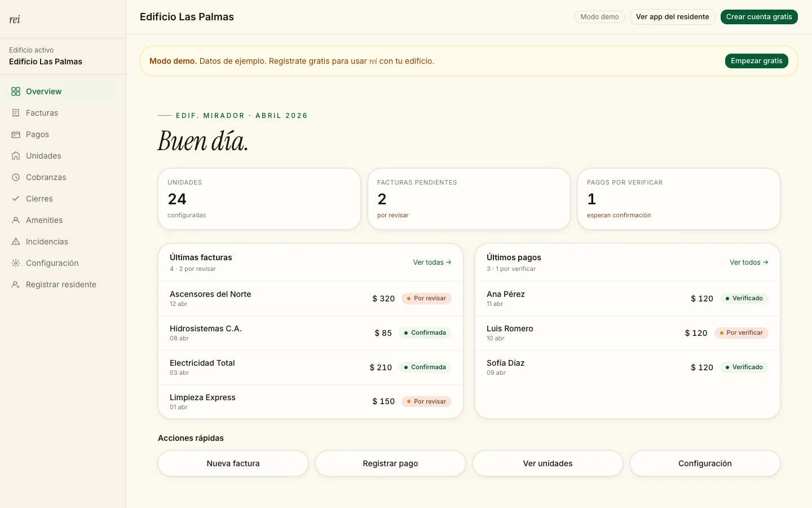Open the Facturas pendientes summary card

[469, 199]
